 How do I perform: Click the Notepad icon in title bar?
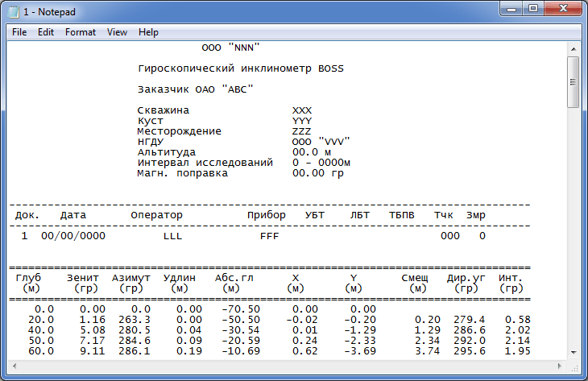point(12,11)
